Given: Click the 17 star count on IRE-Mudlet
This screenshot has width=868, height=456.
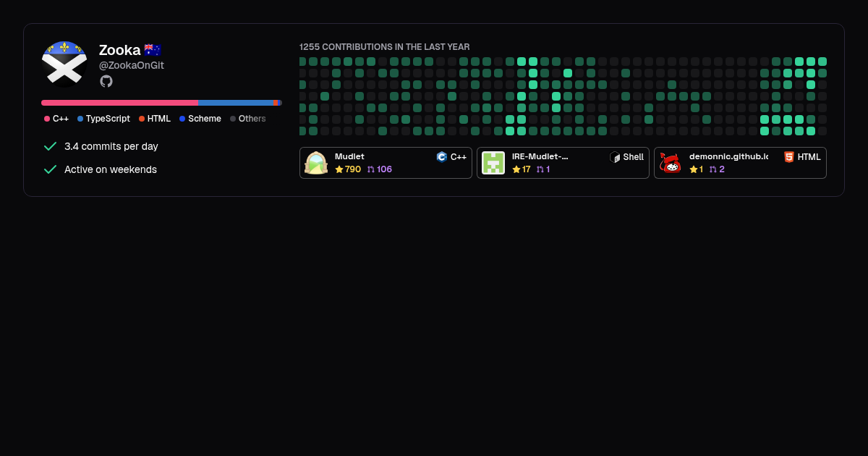Looking at the screenshot, I should 527,169.
